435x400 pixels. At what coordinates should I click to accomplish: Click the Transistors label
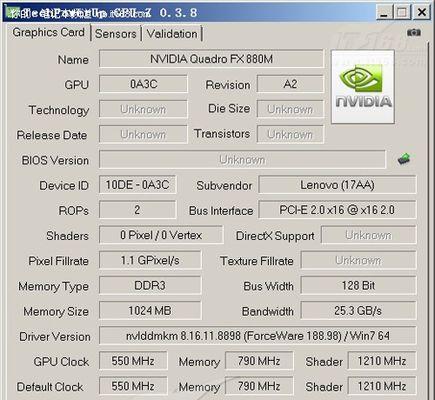click(x=222, y=134)
